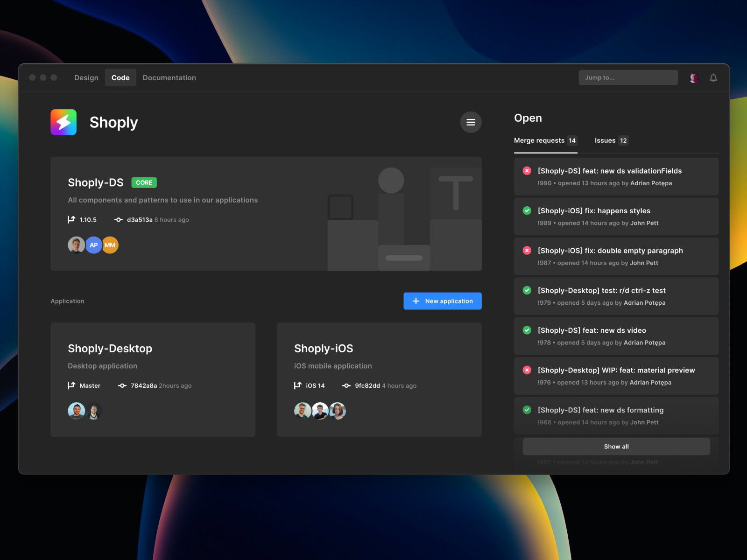
Task: Open merge request feat: new ds formatting
Action: click(x=616, y=416)
